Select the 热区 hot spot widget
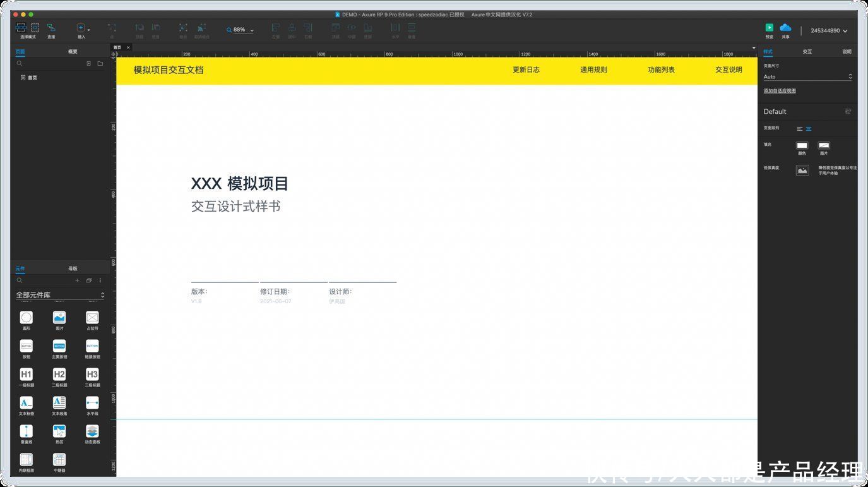The width and height of the screenshot is (868, 487). click(x=59, y=434)
